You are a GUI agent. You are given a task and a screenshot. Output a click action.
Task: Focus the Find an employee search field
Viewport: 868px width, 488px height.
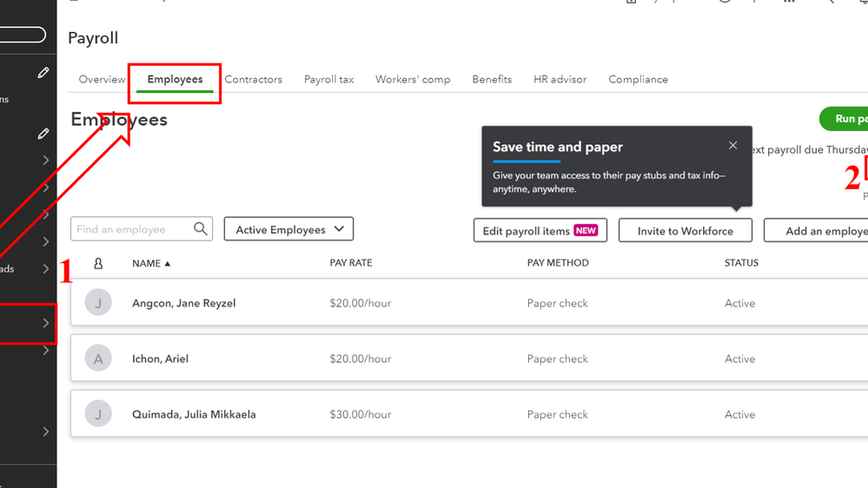(x=132, y=229)
